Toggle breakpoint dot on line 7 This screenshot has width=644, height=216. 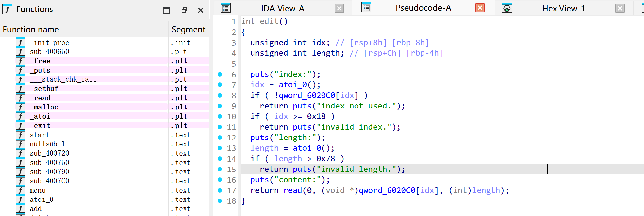pos(220,85)
